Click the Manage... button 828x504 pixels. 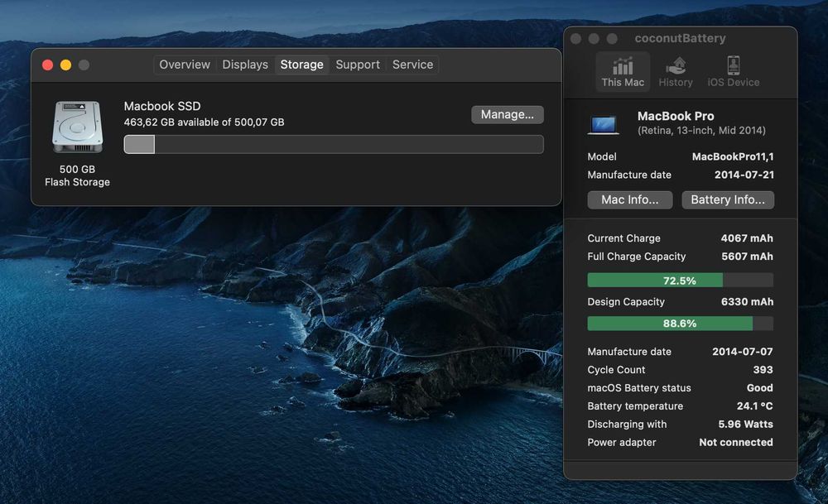(x=507, y=114)
